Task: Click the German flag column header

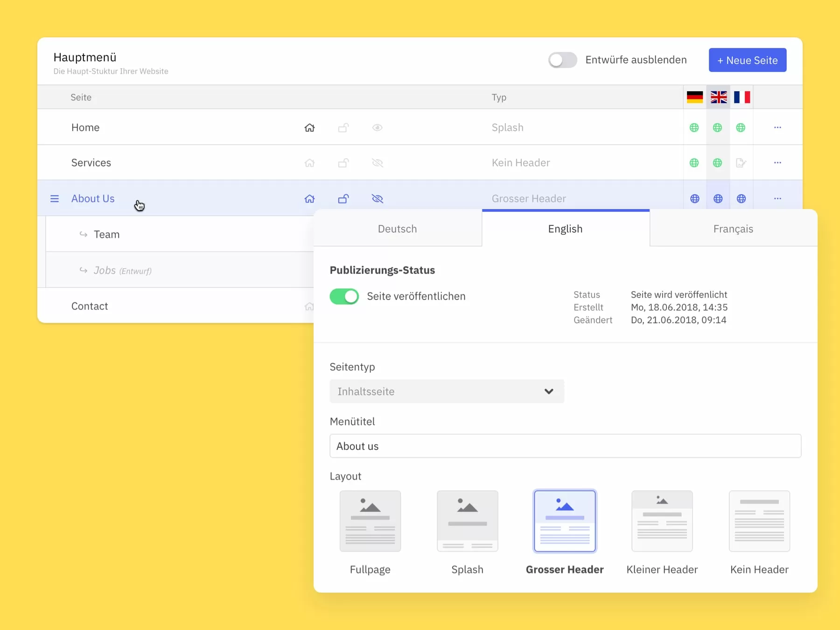Action: 694,97
